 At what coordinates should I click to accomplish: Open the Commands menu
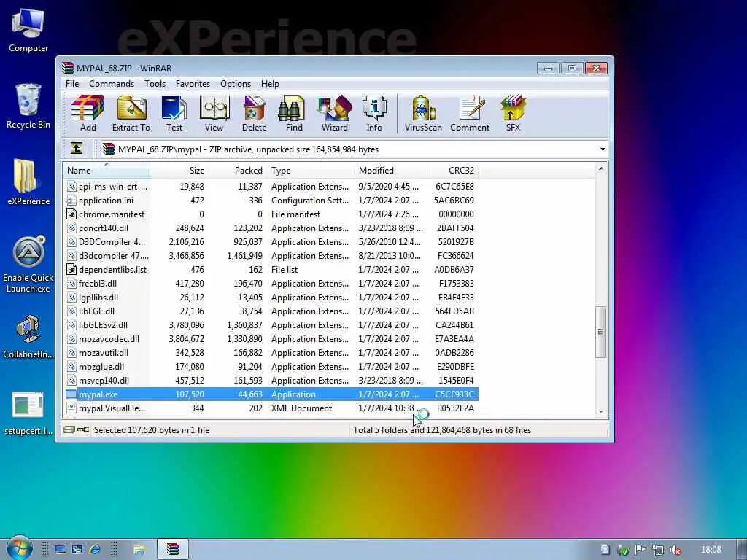(x=112, y=84)
